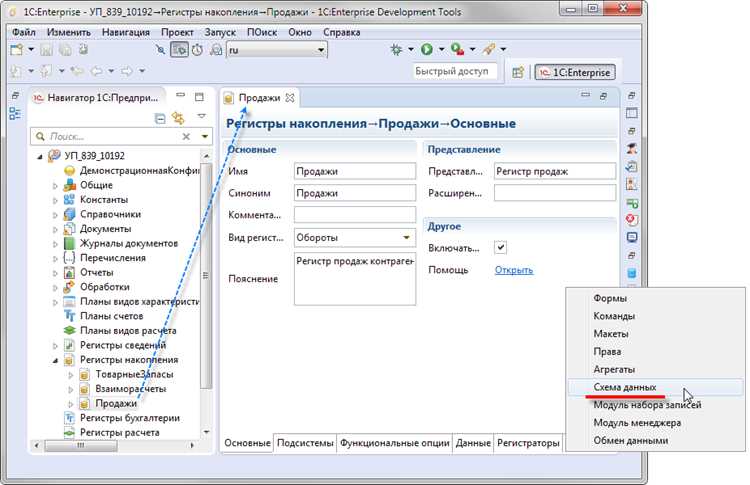
Task: Open the Справка menu
Action: click(x=342, y=33)
